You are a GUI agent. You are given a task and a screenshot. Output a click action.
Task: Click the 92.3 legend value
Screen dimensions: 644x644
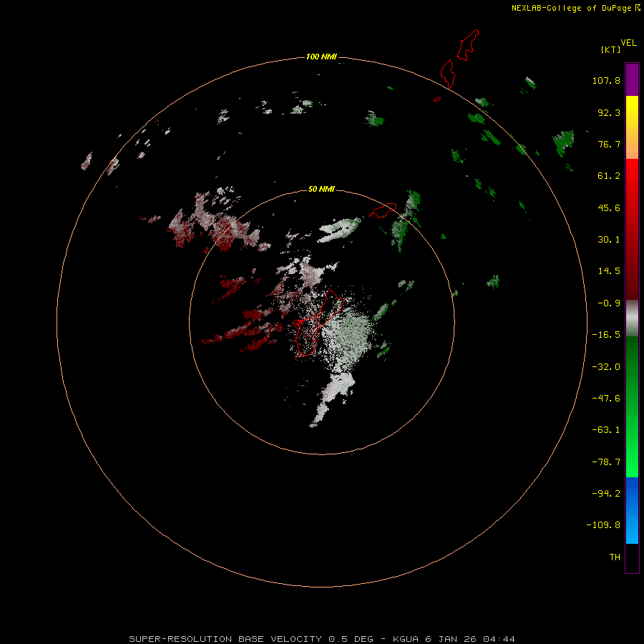pyautogui.click(x=609, y=112)
